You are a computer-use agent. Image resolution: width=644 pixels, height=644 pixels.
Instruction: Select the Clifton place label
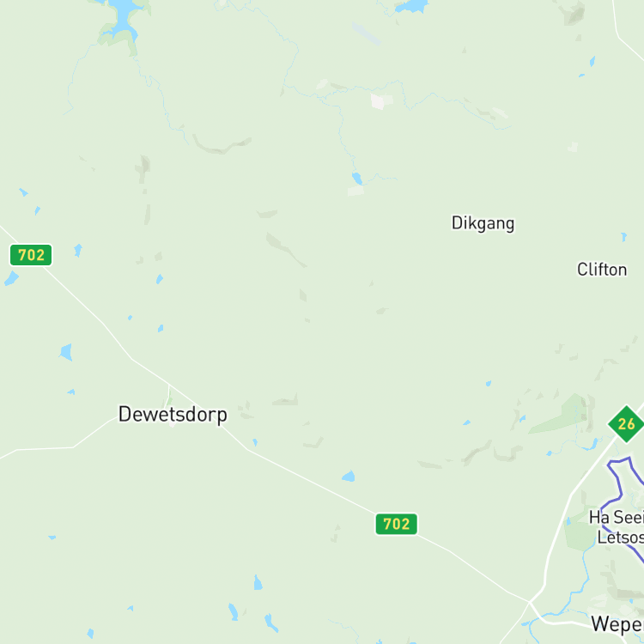click(602, 270)
